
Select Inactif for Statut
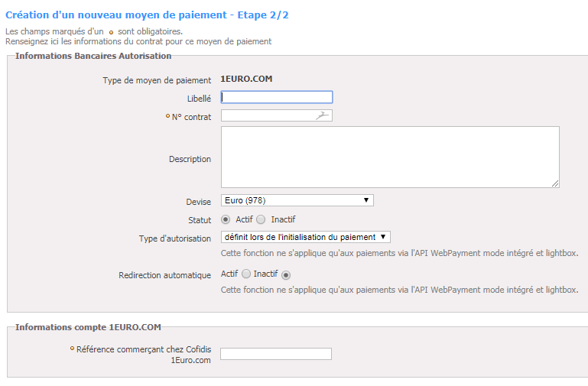click(x=261, y=219)
